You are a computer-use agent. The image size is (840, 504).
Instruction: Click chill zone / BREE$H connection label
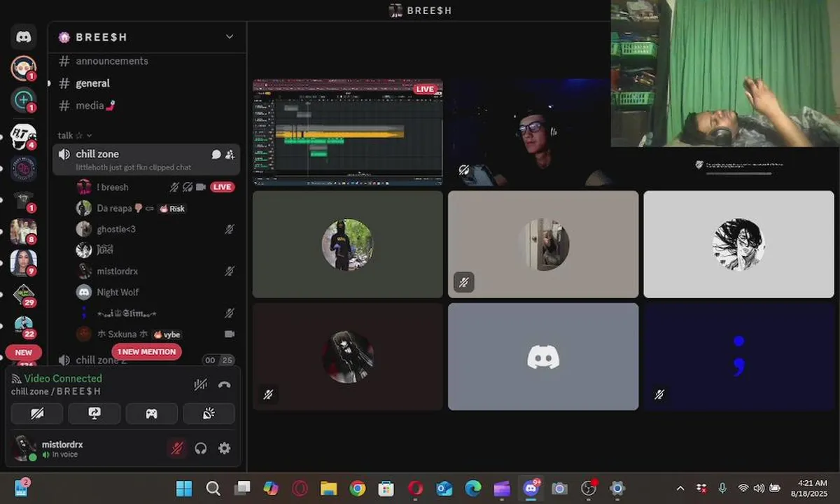(x=56, y=391)
